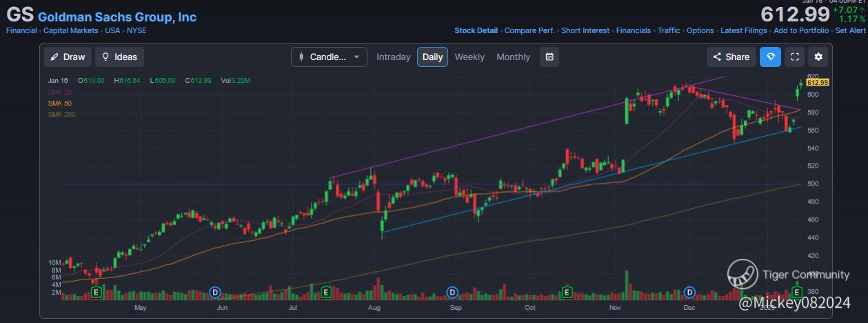Open the NYSE exchange link
This screenshot has height=323, width=868.
click(136, 30)
